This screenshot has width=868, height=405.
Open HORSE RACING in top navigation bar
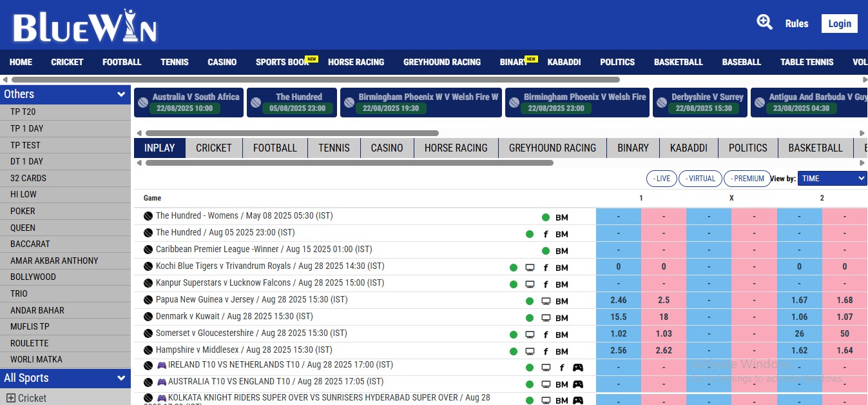tap(356, 62)
